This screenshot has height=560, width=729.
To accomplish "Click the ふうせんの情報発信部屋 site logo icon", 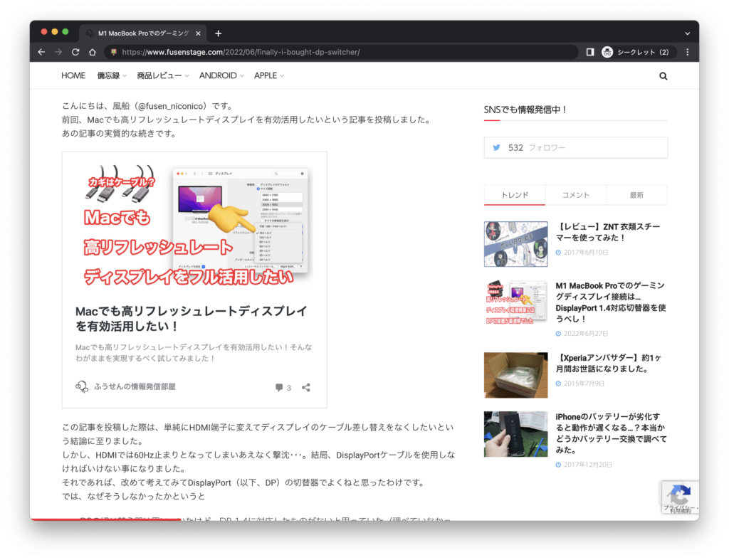I will pos(82,386).
